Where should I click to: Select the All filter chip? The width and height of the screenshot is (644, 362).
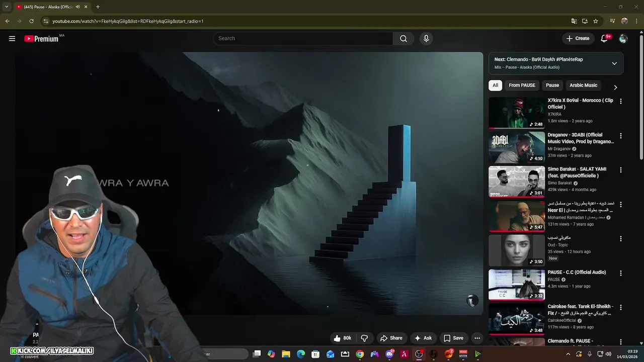(x=495, y=85)
